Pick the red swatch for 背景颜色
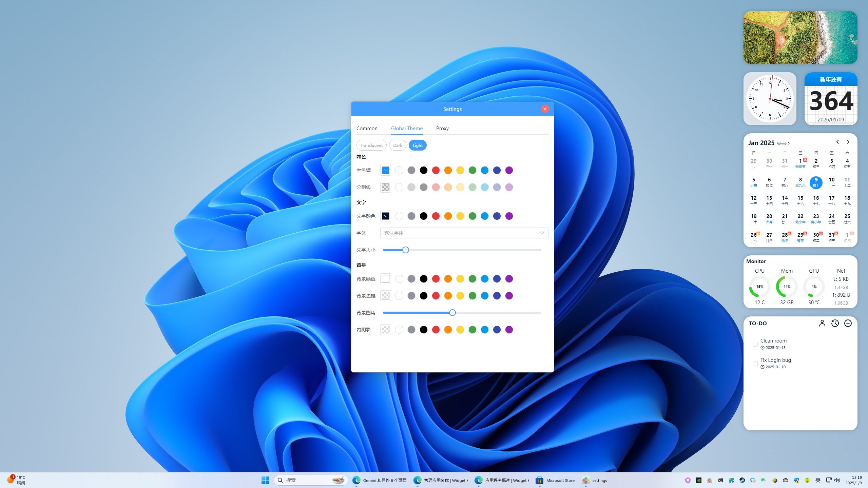The width and height of the screenshot is (868, 488). pos(436,279)
